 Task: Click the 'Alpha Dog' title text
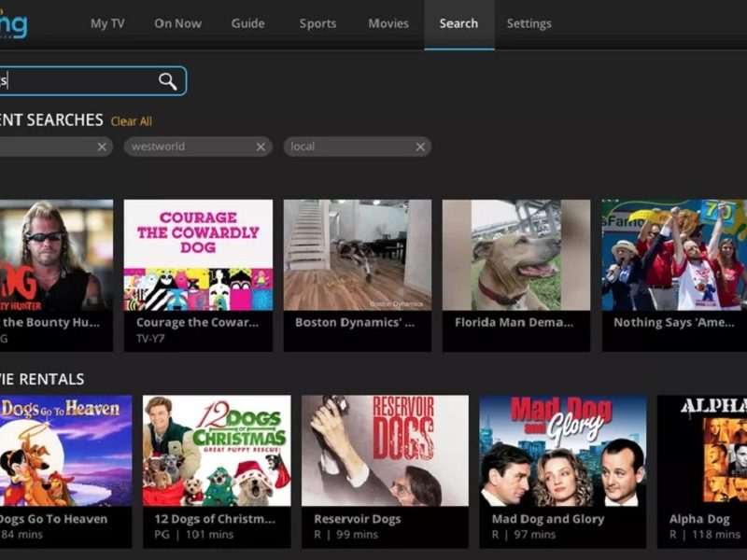pyautogui.click(x=699, y=519)
